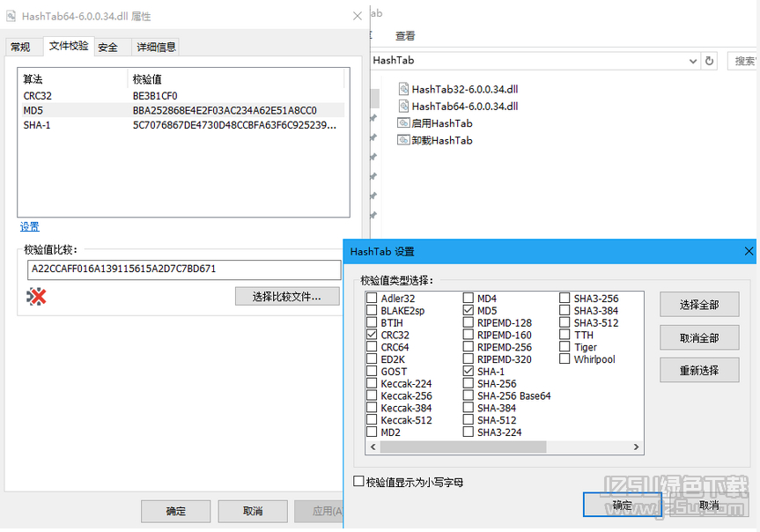Enable the BTIH checkbox

[372, 322]
